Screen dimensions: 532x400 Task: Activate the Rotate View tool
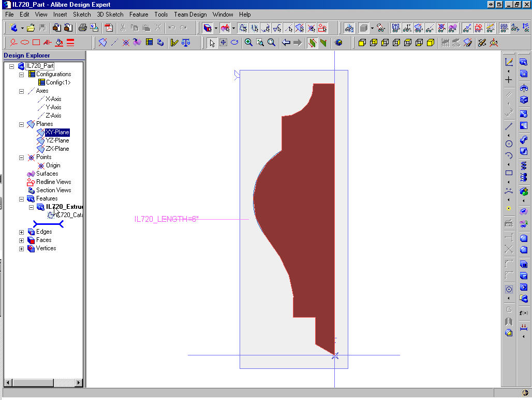(x=234, y=42)
